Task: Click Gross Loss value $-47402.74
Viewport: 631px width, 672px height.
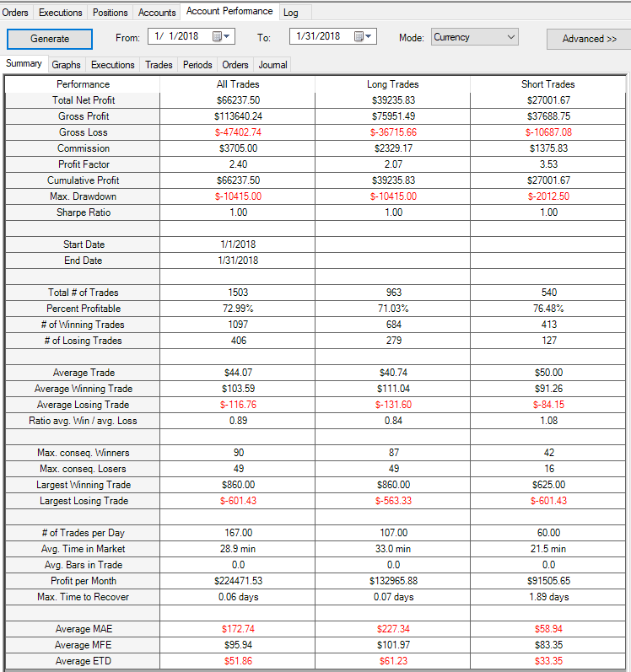Action: coord(238,132)
